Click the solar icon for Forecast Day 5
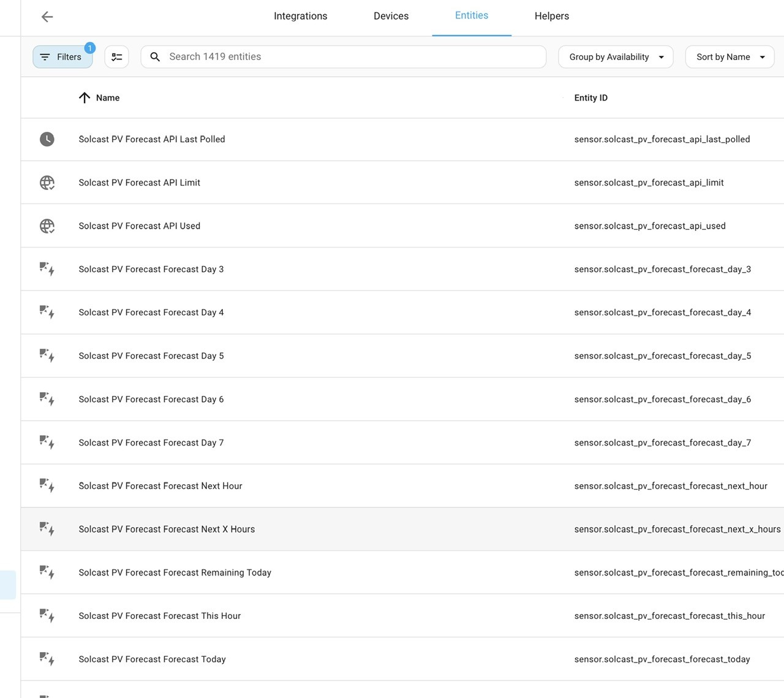The width and height of the screenshot is (784, 698). click(x=47, y=356)
